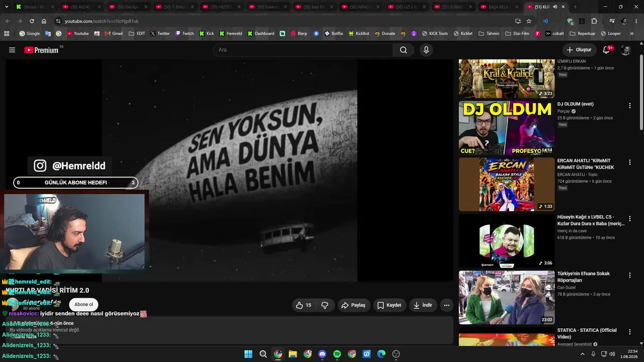Share the video with Paylaş
Viewport: 644px width, 362px height.
tap(353, 305)
